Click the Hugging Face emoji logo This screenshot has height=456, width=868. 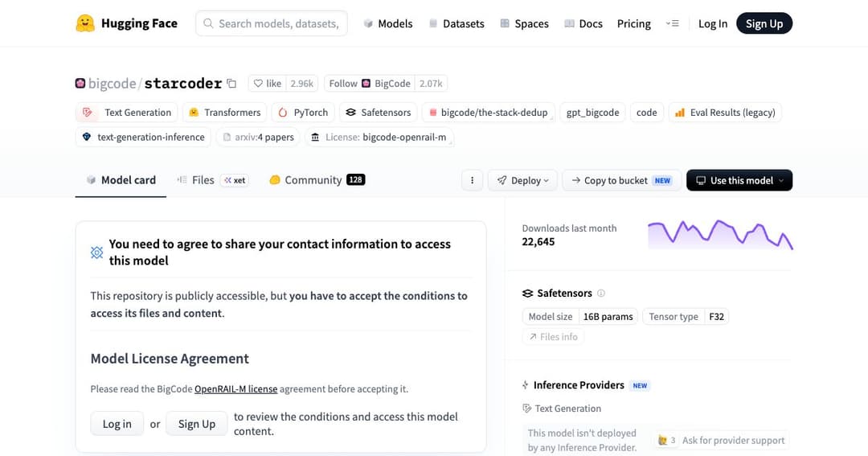pyautogui.click(x=85, y=23)
